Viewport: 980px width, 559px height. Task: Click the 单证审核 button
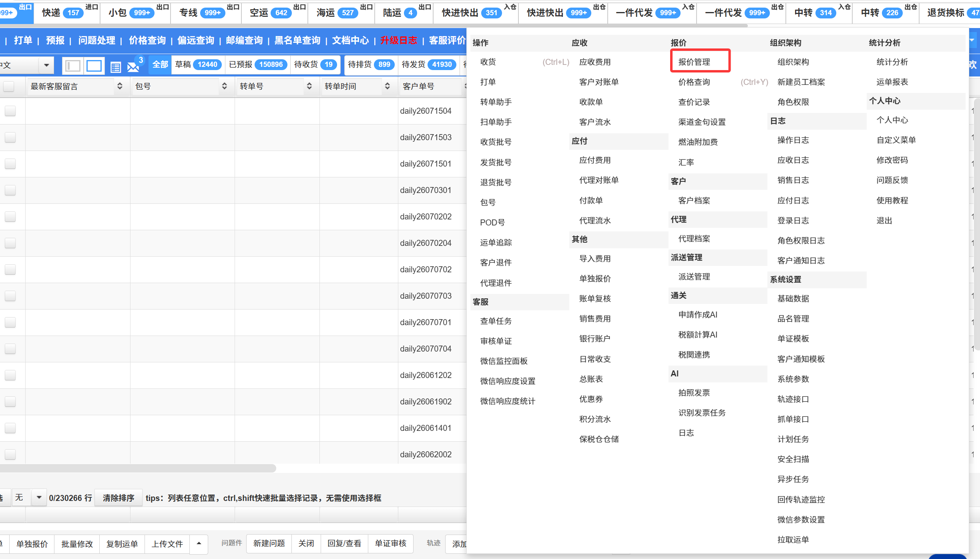391,543
